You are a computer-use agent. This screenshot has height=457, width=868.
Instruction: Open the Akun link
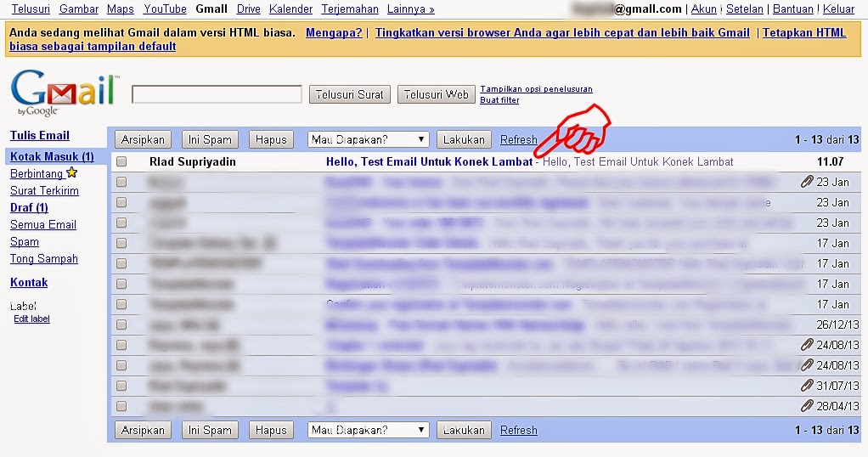point(703,8)
